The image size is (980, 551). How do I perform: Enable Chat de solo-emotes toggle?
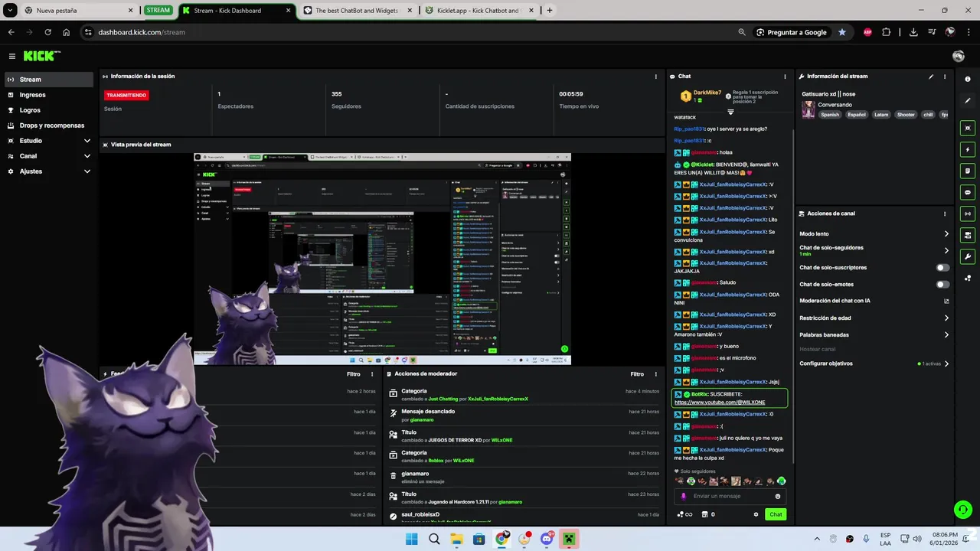(x=943, y=285)
